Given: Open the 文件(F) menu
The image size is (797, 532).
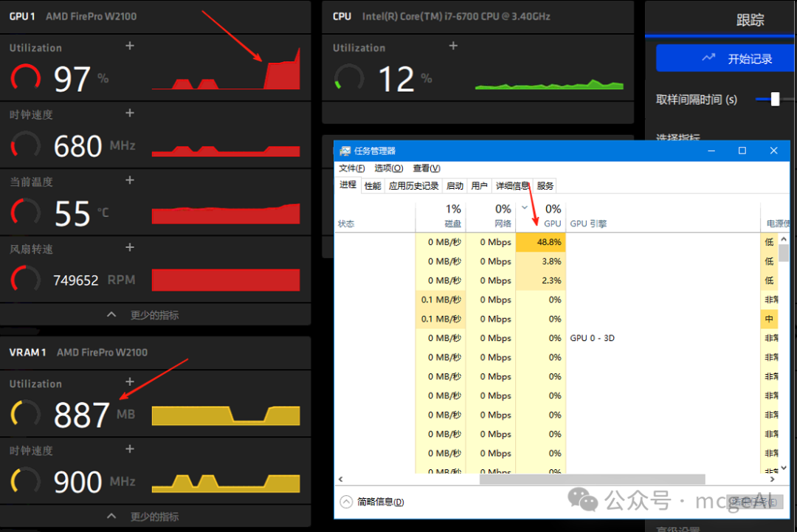Looking at the screenshot, I should pyautogui.click(x=352, y=168).
